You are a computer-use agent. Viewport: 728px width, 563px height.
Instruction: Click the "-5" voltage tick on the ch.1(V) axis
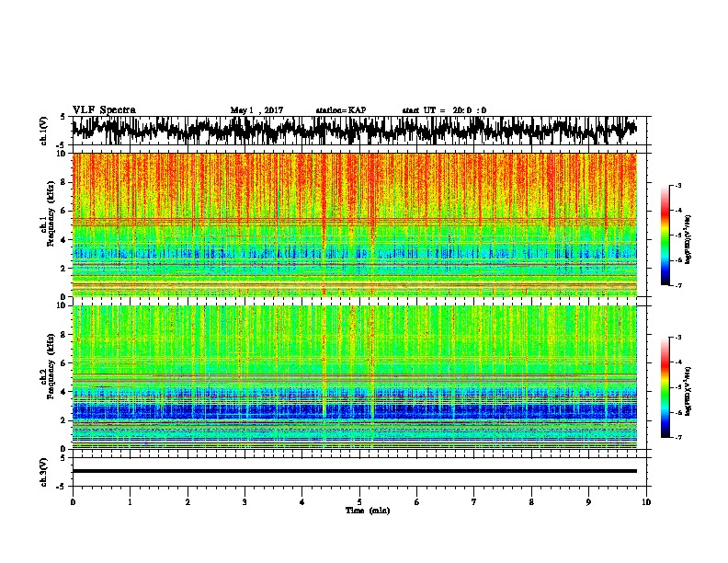62,145
